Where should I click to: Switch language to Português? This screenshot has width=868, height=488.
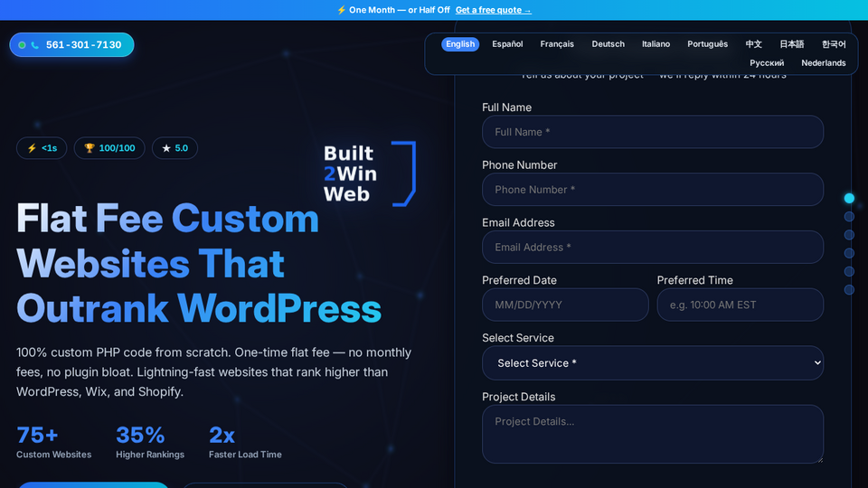click(x=707, y=44)
